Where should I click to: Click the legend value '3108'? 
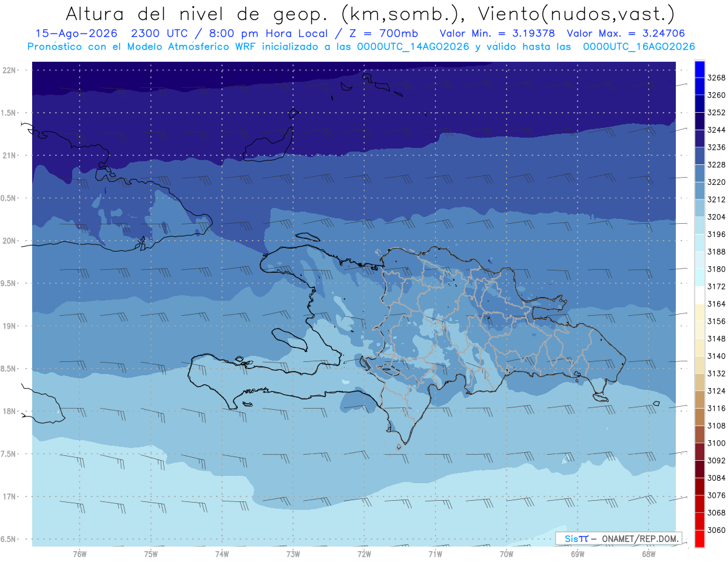(x=716, y=426)
